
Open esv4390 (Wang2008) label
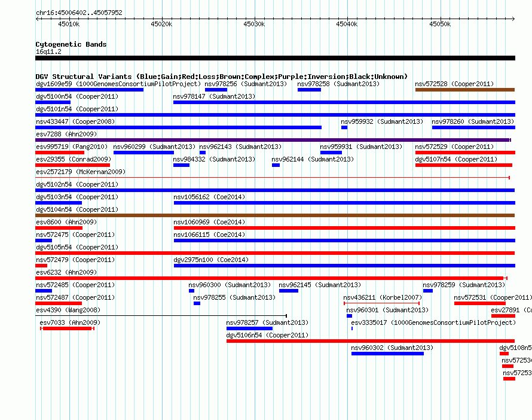pos(68,310)
